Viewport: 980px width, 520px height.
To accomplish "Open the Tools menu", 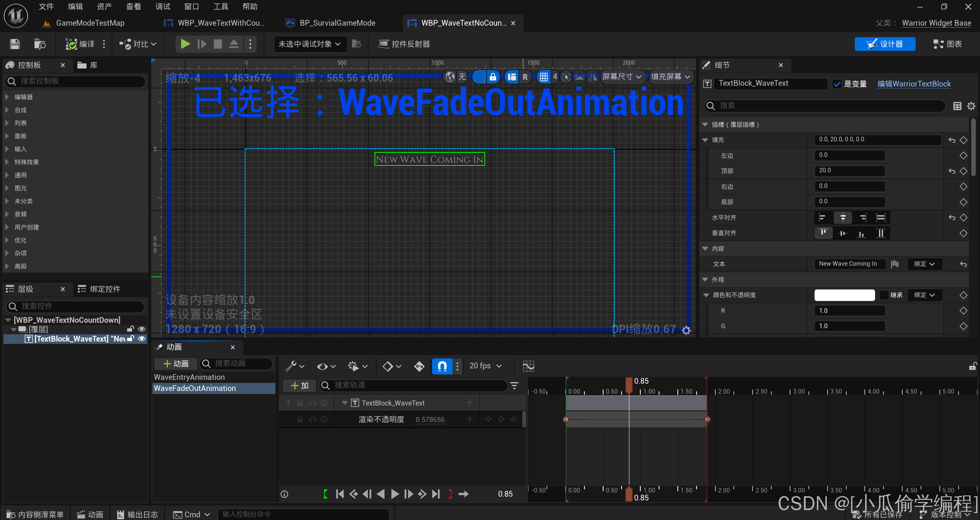I will point(221,7).
